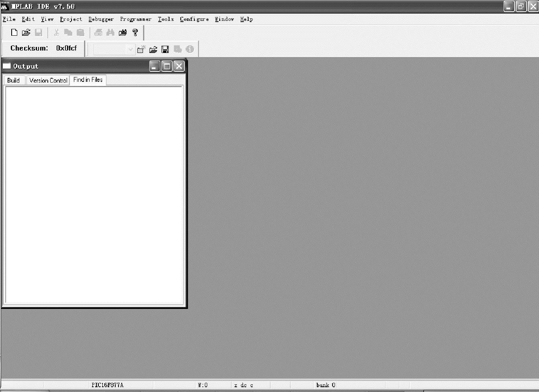Click the Copy toolbar icon
Screen dimensions: 539x392
68,32
